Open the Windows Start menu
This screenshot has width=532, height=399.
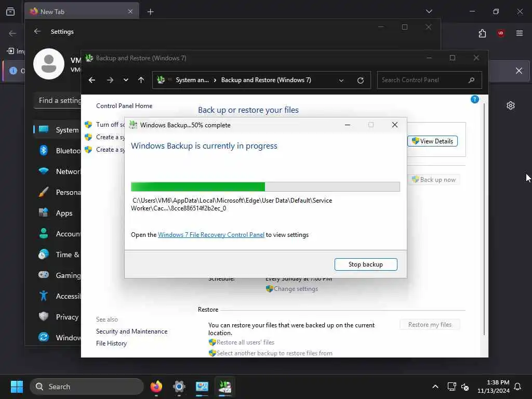coord(17,387)
